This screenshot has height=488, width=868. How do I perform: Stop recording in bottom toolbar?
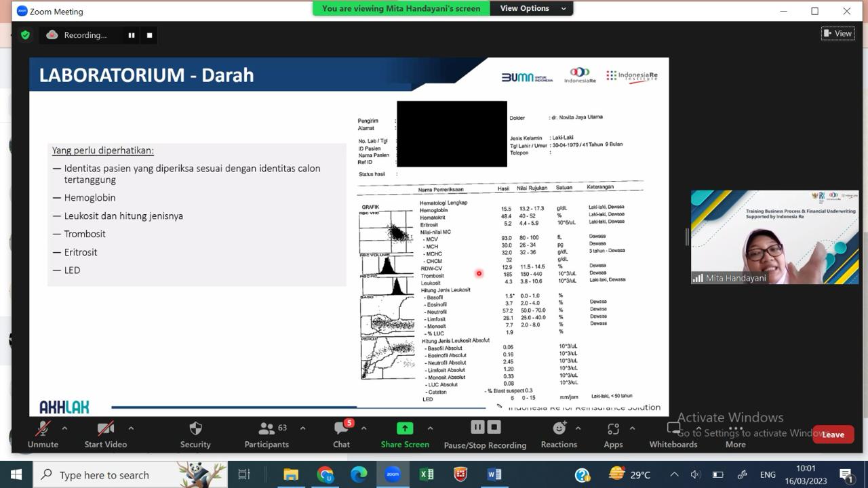494,427
